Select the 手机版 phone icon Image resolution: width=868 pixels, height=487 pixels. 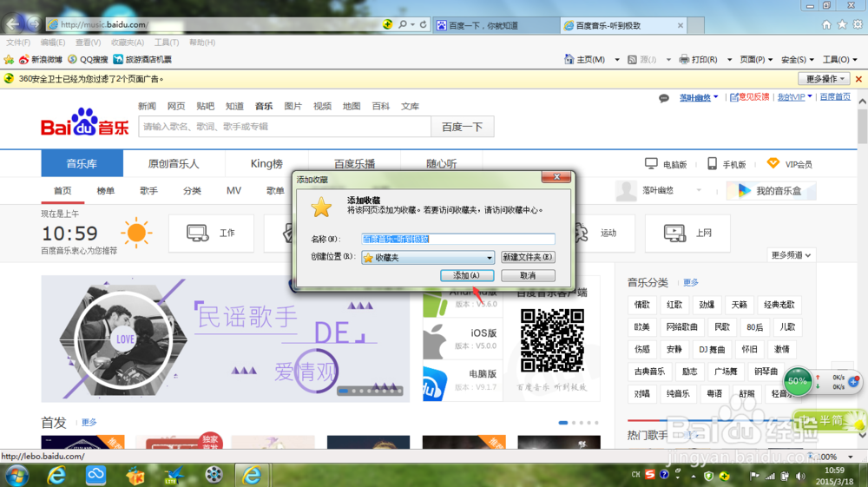tap(712, 164)
